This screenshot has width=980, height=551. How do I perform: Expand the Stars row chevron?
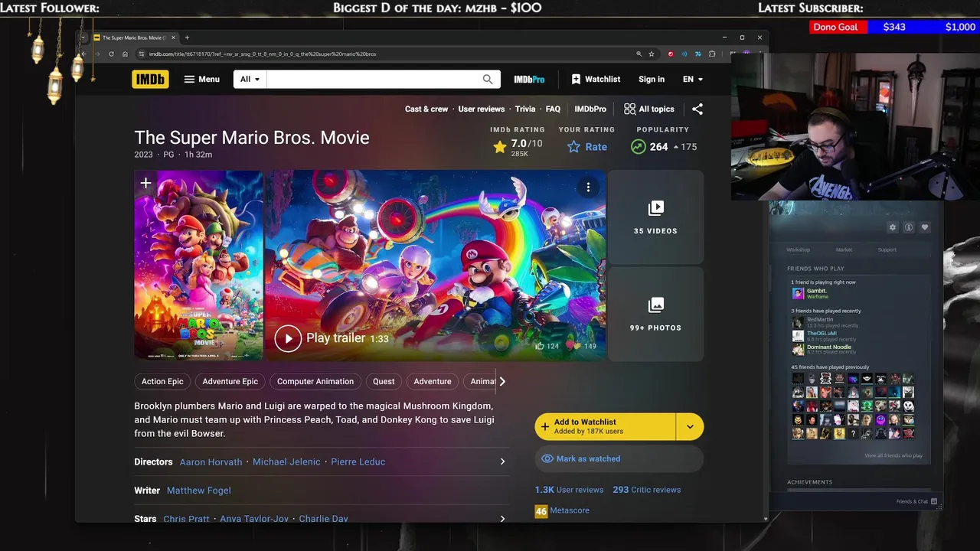pyautogui.click(x=502, y=518)
